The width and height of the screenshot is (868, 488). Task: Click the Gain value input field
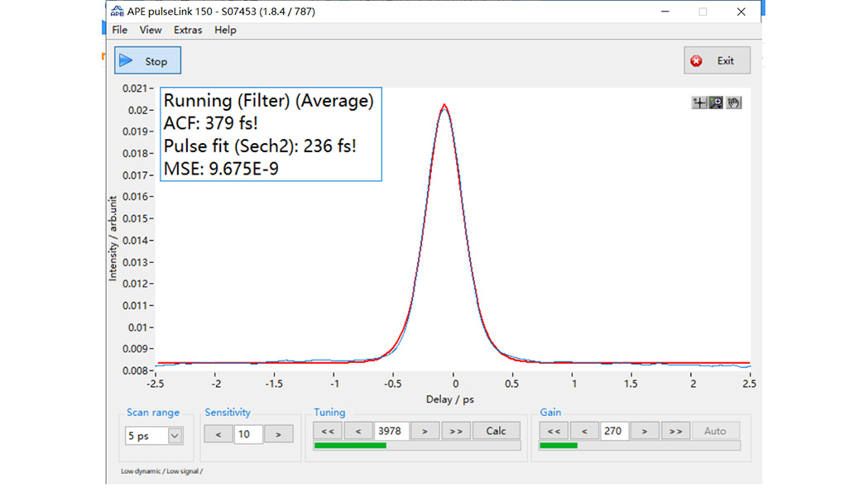[614, 431]
